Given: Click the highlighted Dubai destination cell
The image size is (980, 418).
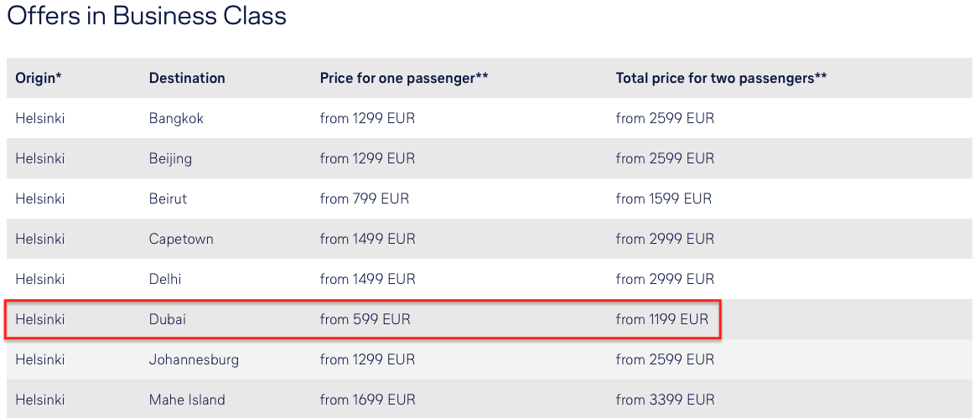Looking at the screenshot, I should point(167,319).
